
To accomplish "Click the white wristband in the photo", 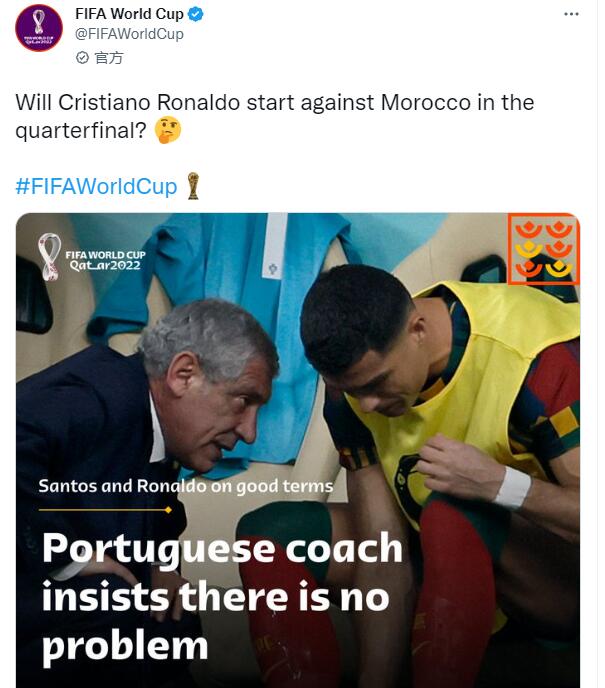I will click(512, 487).
